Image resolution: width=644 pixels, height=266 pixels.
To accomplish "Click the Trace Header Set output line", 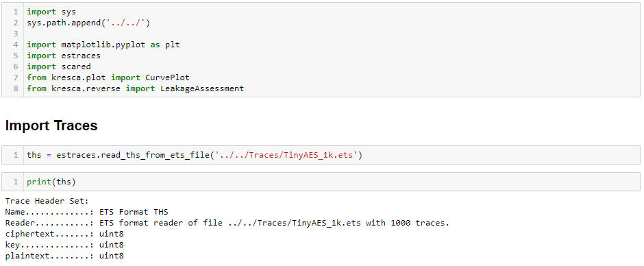I will pyautogui.click(x=47, y=201).
